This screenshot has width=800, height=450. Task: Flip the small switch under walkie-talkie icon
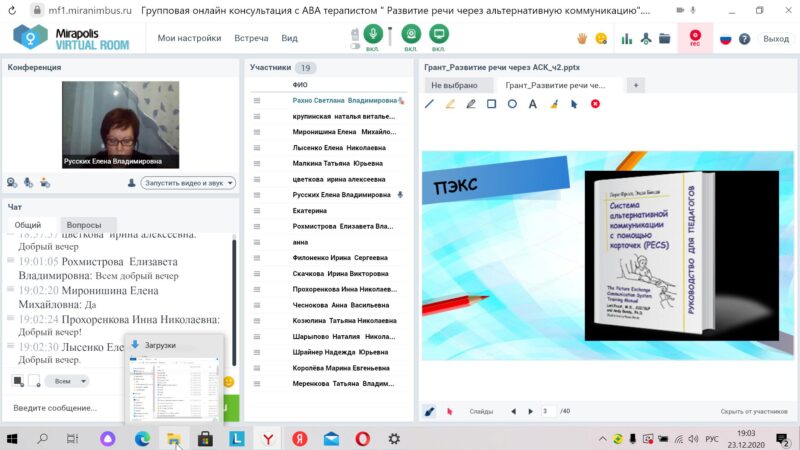pos(355,46)
